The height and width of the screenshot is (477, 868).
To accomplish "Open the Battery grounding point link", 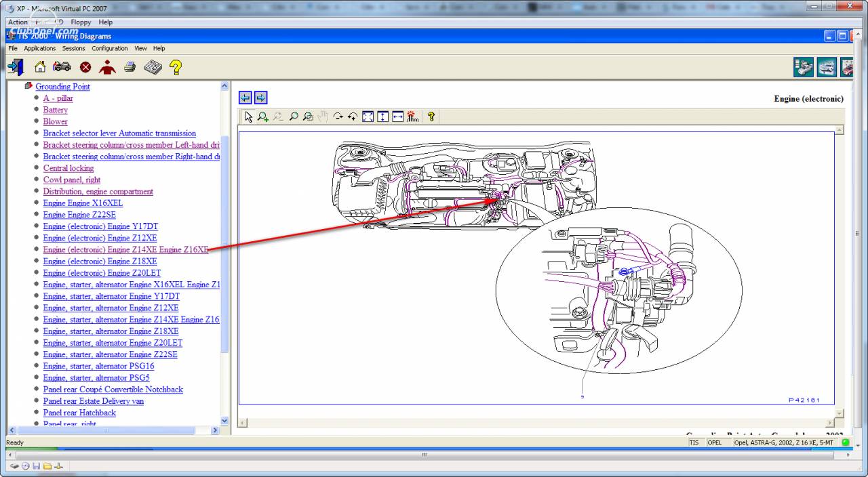I will 56,110.
